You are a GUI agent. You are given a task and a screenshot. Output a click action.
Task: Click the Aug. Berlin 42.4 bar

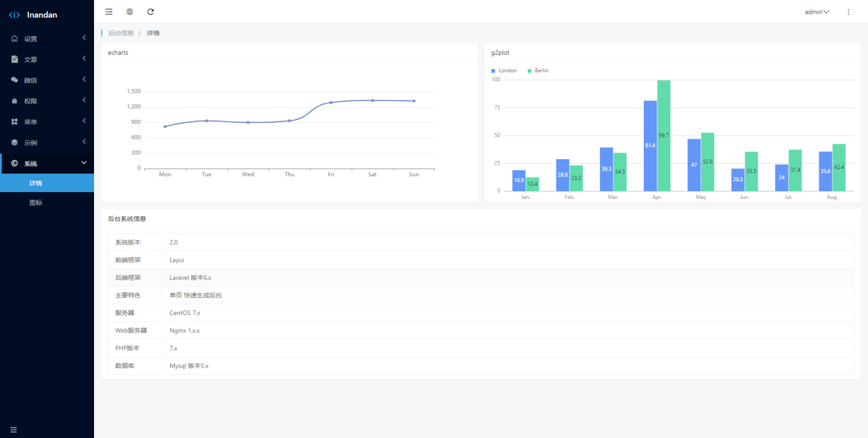point(839,167)
